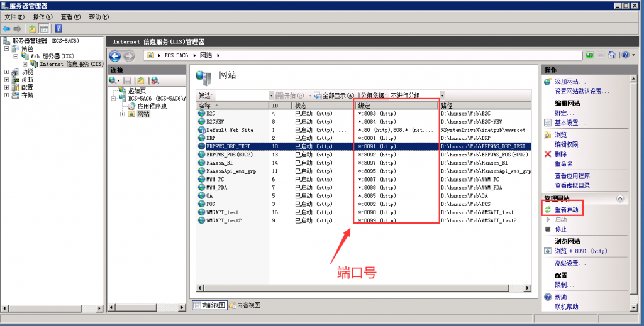The width and height of the screenshot is (644, 326).
Task: Click the MMC toolbar grey Forward arrow
Action: tap(17, 29)
